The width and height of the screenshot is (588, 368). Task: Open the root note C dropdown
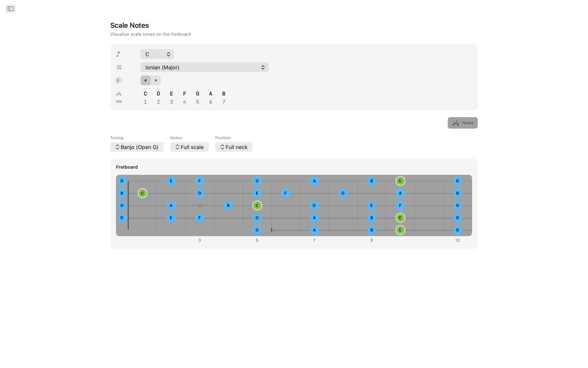tap(157, 54)
